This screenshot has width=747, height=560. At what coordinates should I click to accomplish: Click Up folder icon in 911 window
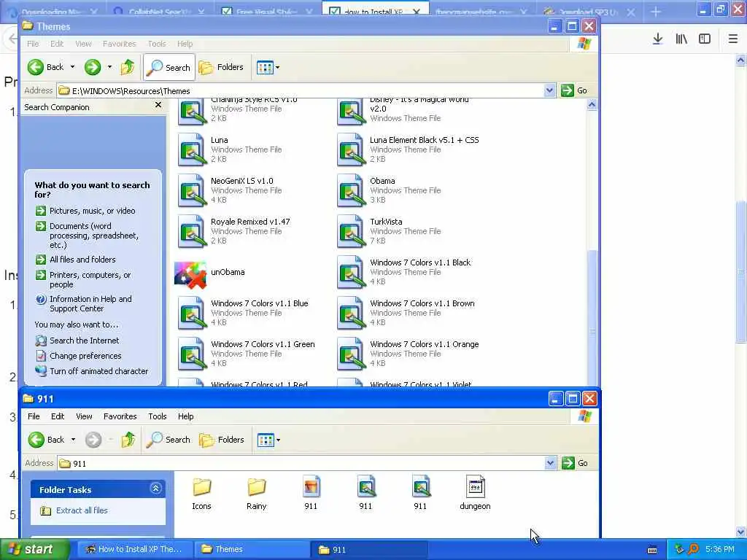pos(128,440)
